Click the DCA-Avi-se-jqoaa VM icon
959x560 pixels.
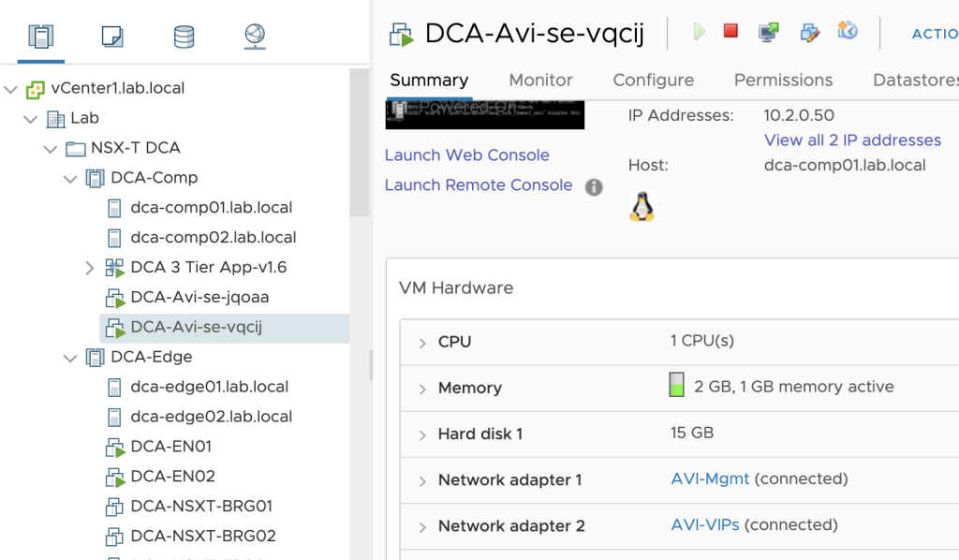point(115,298)
